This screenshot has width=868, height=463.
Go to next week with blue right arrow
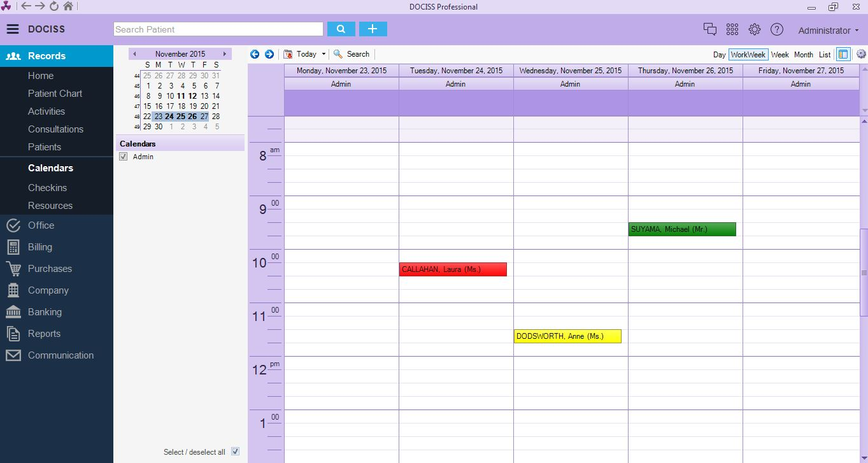pyautogui.click(x=269, y=54)
